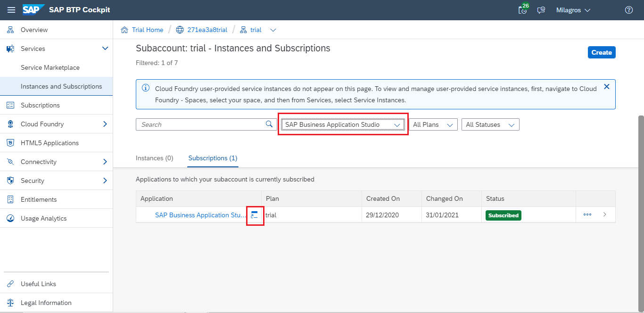The height and width of the screenshot is (313, 644).
Task: Expand the Milagros user menu
Action: click(x=573, y=10)
